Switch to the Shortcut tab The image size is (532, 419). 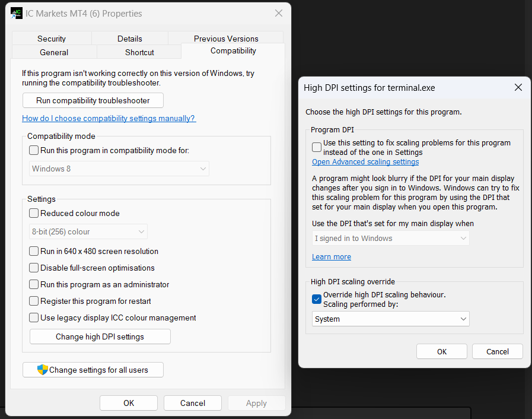click(x=139, y=52)
